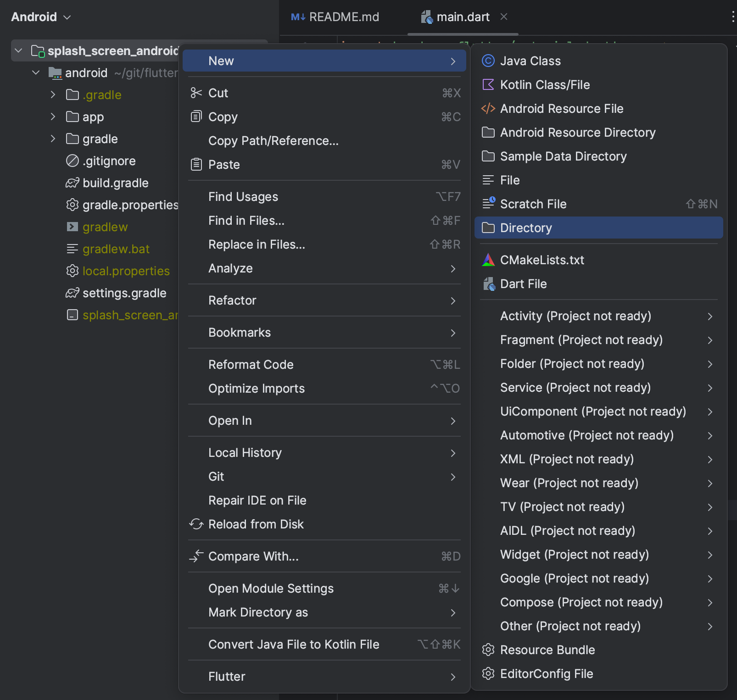Click the gradlew script icon
The height and width of the screenshot is (700, 737).
(x=73, y=227)
